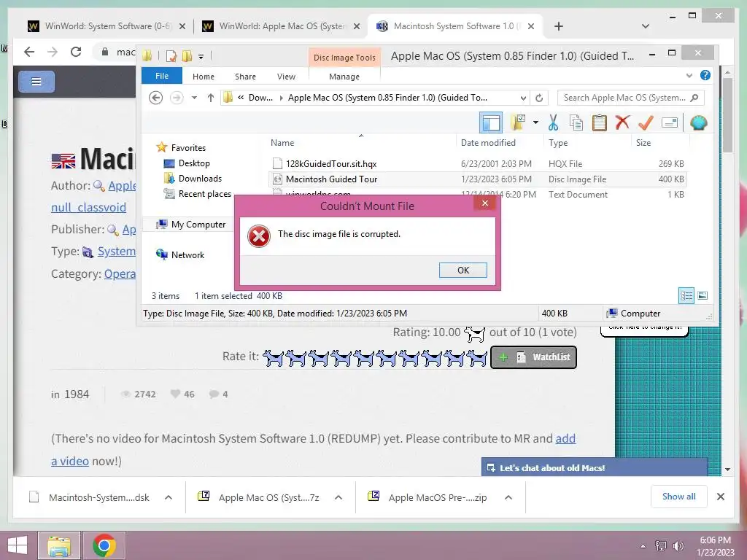Viewport: 747px width, 560px height.
Task: Click the 'a video' link
Action: click(69, 461)
